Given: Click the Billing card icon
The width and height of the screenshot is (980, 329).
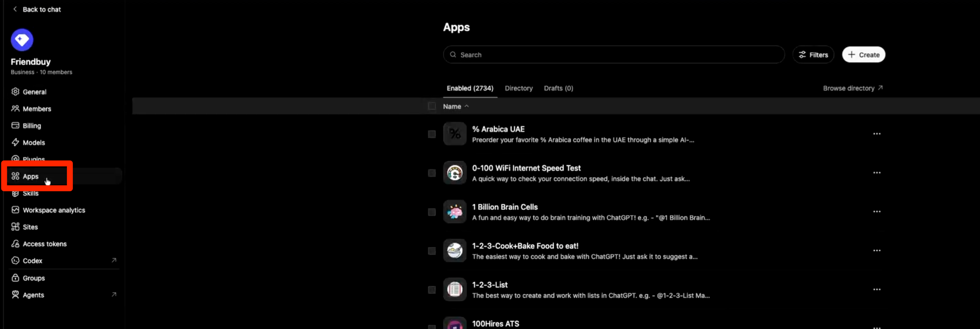Looking at the screenshot, I should coord(15,126).
